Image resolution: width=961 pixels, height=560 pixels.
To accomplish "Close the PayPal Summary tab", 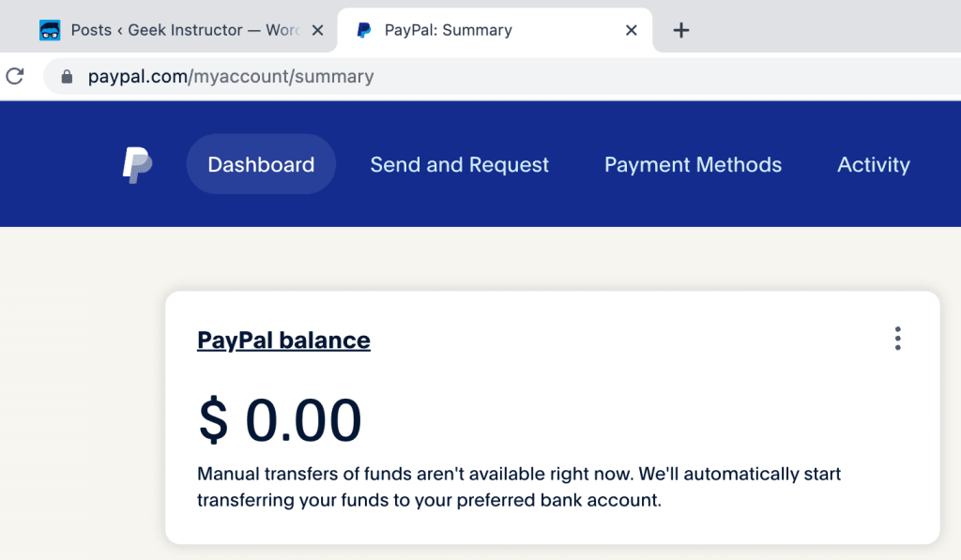I will pyautogui.click(x=631, y=29).
